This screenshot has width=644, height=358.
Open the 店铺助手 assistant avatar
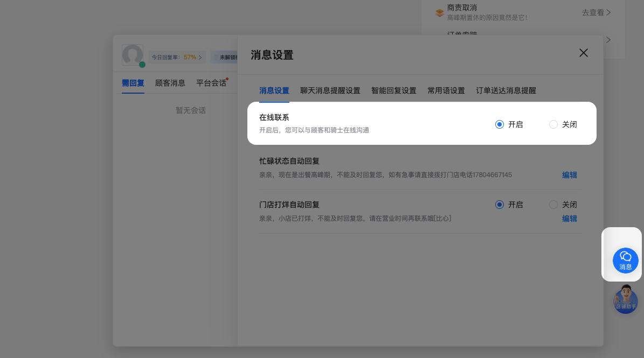[625, 300]
